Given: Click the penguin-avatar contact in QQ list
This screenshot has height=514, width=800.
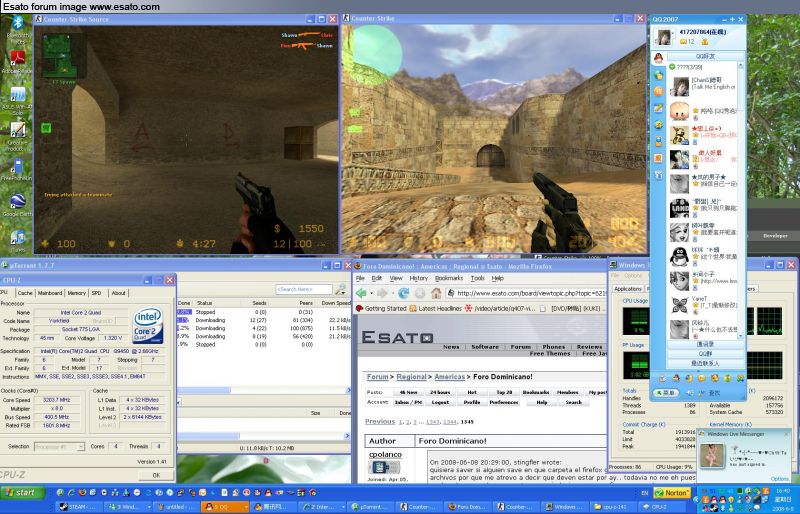Looking at the screenshot, I should point(679,256).
